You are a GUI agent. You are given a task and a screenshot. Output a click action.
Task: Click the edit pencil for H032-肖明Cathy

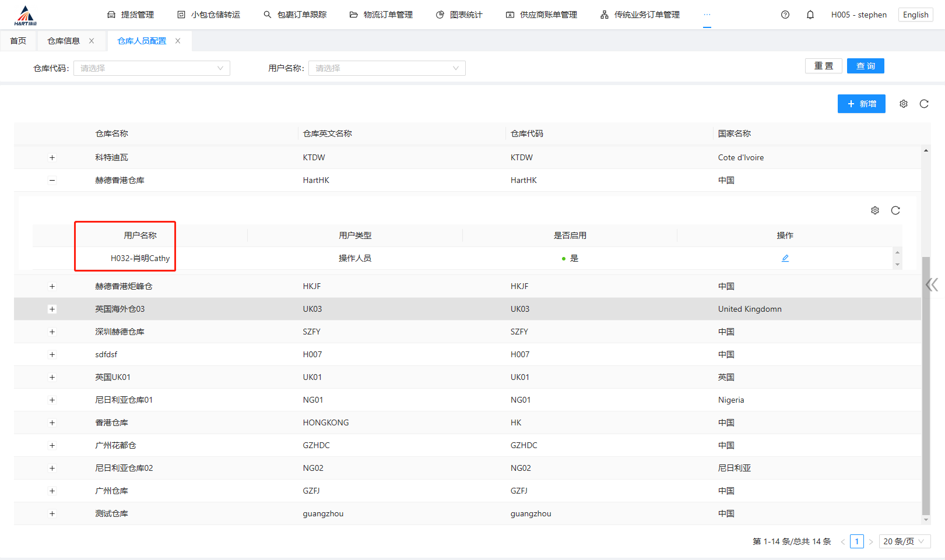point(785,258)
